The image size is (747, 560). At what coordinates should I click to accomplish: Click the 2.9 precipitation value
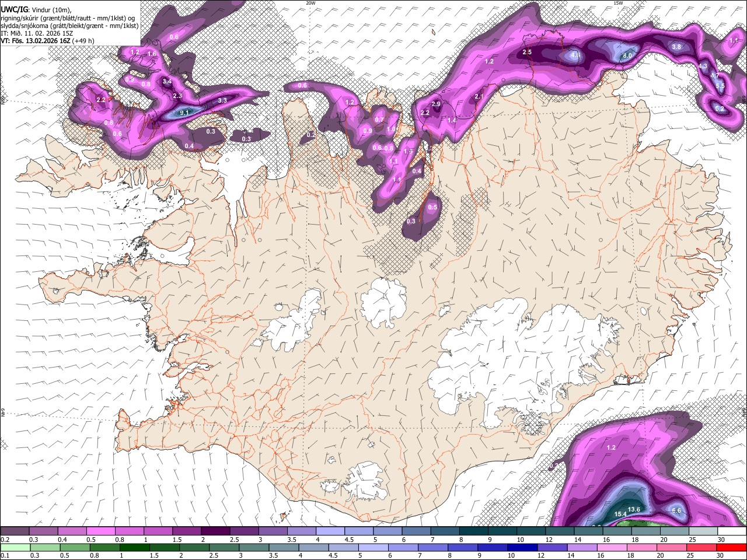coord(436,104)
